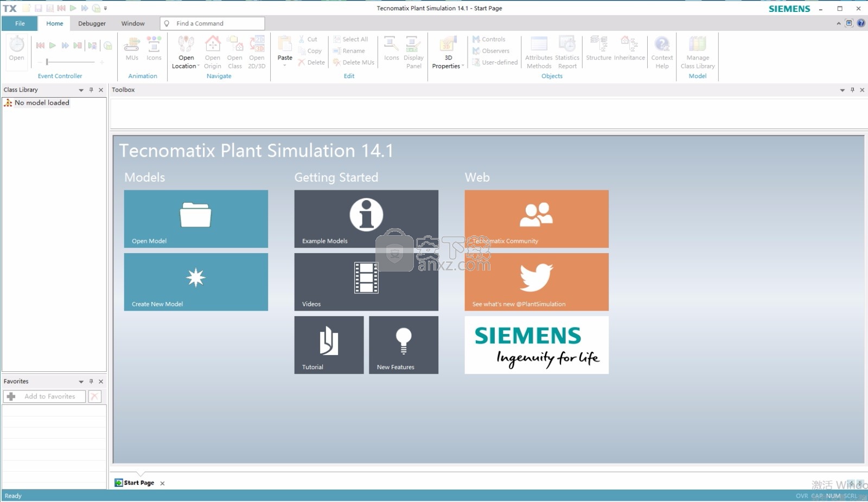Click Cut in the Edit group
The width and height of the screenshot is (868, 502).
pyautogui.click(x=308, y=40)
